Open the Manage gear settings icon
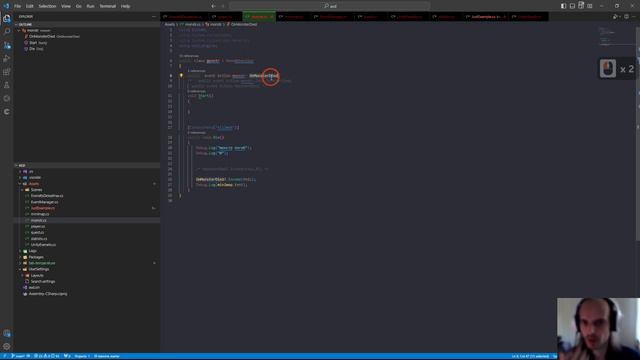 point(7,347)
